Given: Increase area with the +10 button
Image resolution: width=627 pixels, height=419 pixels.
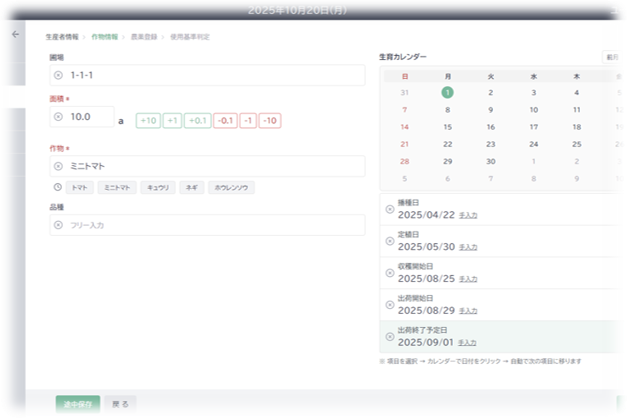Looking at the screenshot, I should tap(148, 120).
